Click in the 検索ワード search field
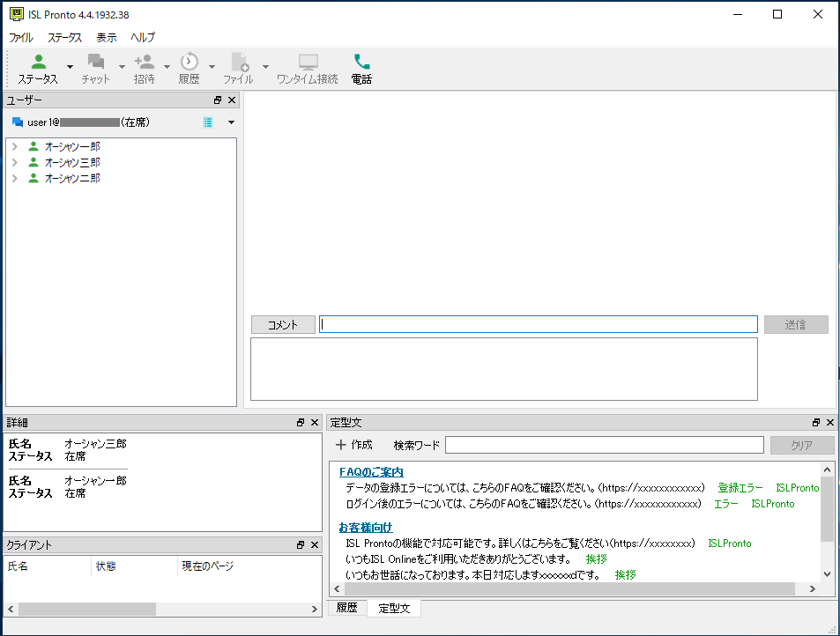This screenshot has height=636, width=840. [x=605, y=445]
